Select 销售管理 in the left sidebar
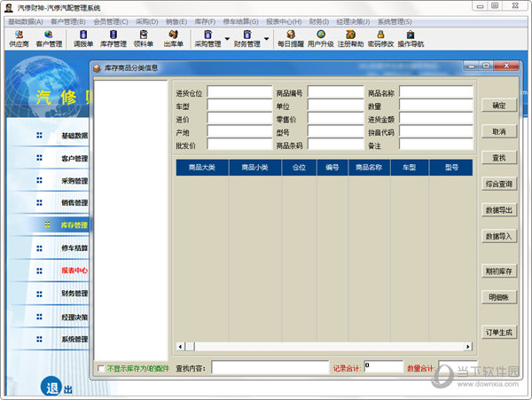The image size is (532, 400). pyautogui.click(x=74, y=203)
